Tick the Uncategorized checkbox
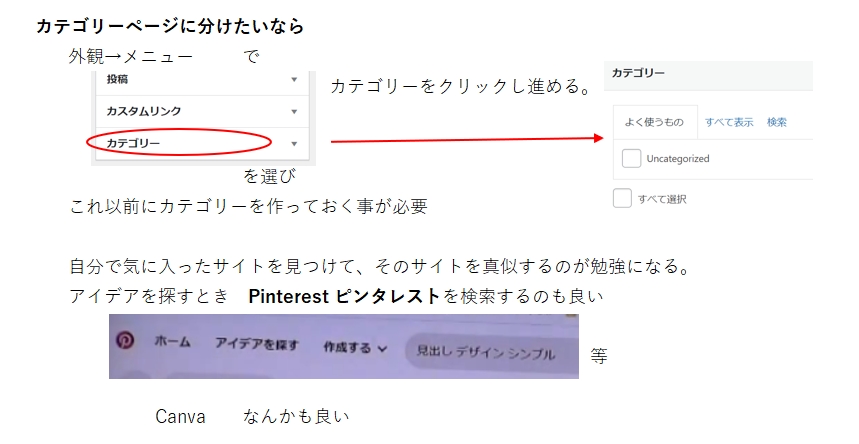The height and width of the screenshot is (444, 859). [x=631, y=158]
